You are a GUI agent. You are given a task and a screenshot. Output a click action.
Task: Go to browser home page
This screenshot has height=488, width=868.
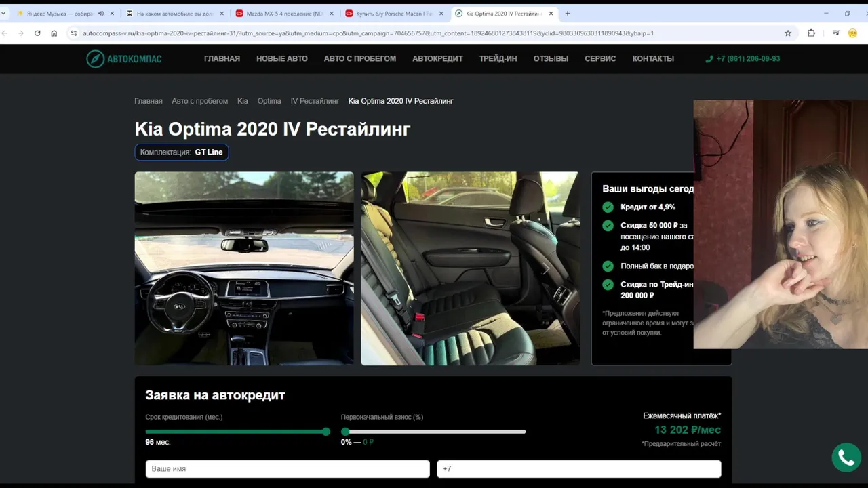[54, 33]
